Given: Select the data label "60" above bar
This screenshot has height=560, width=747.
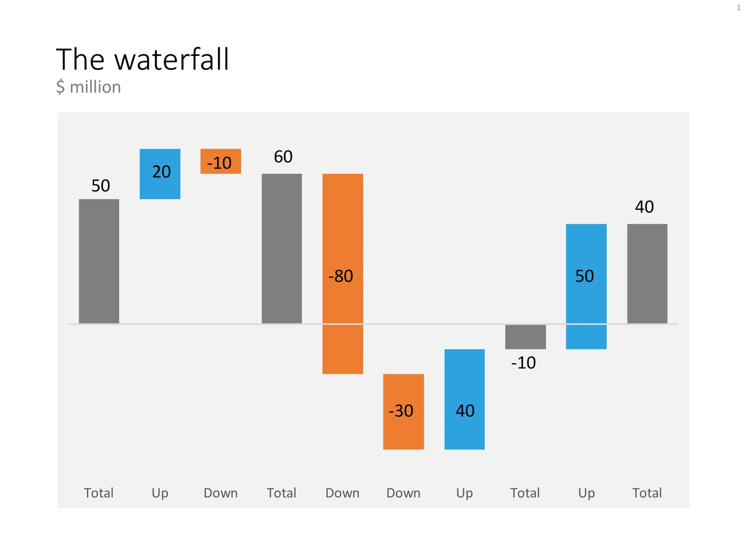Looking at the screenshot, I should pos(283,156).
